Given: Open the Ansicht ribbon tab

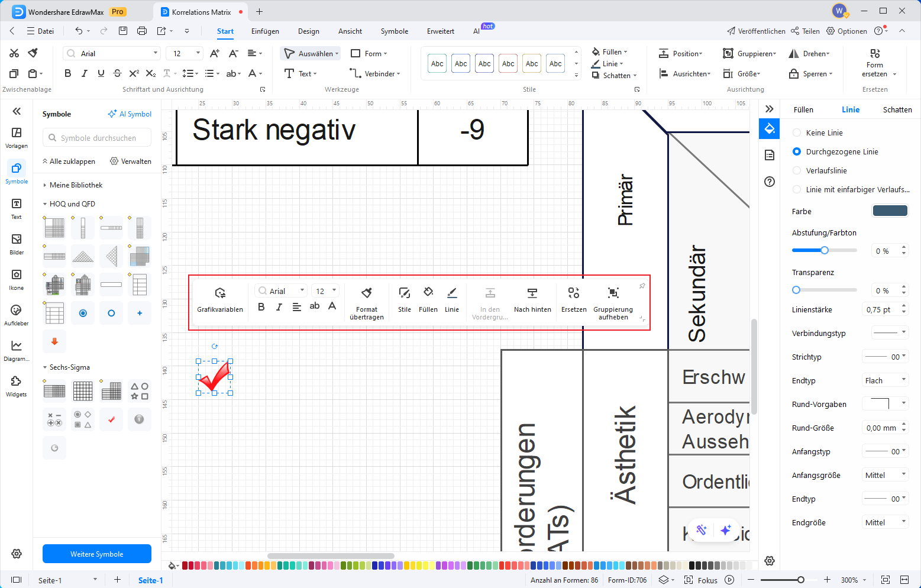Looking at the screenshot, I should coord(350,31).
